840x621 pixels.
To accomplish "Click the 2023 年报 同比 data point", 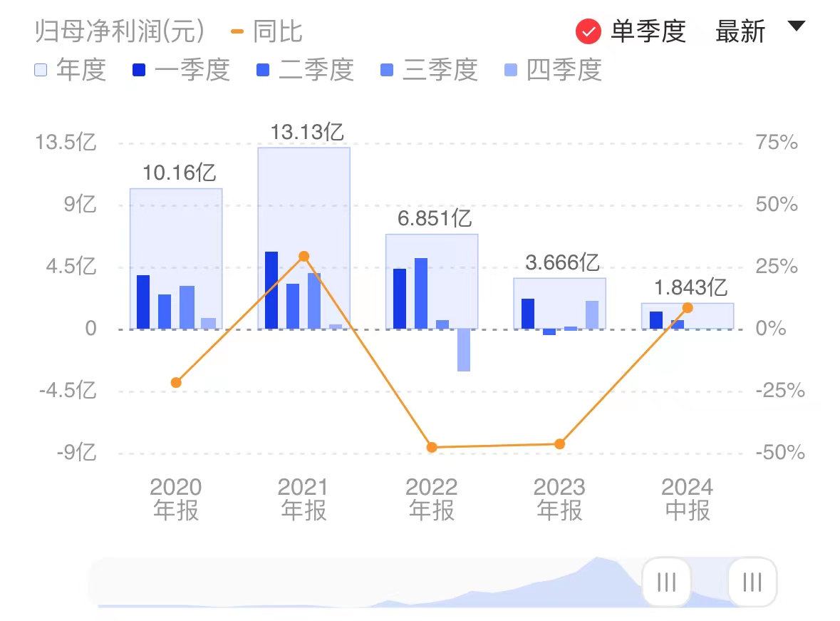I will [559, 444].
